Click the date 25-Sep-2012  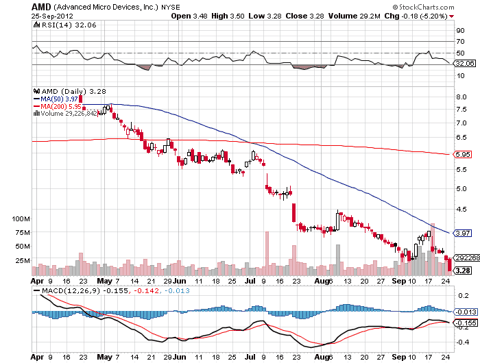click(x=52, y=16)
